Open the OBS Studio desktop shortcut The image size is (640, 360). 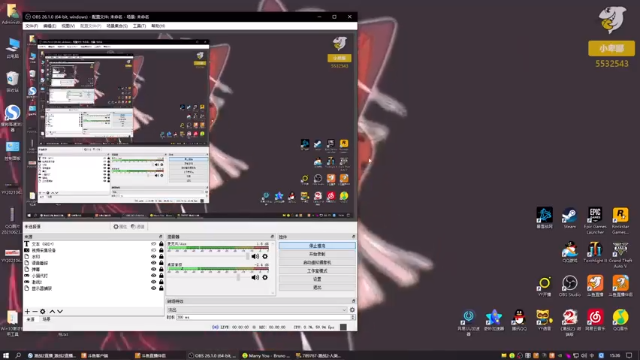pyautogui.click(x=569, y=285)
